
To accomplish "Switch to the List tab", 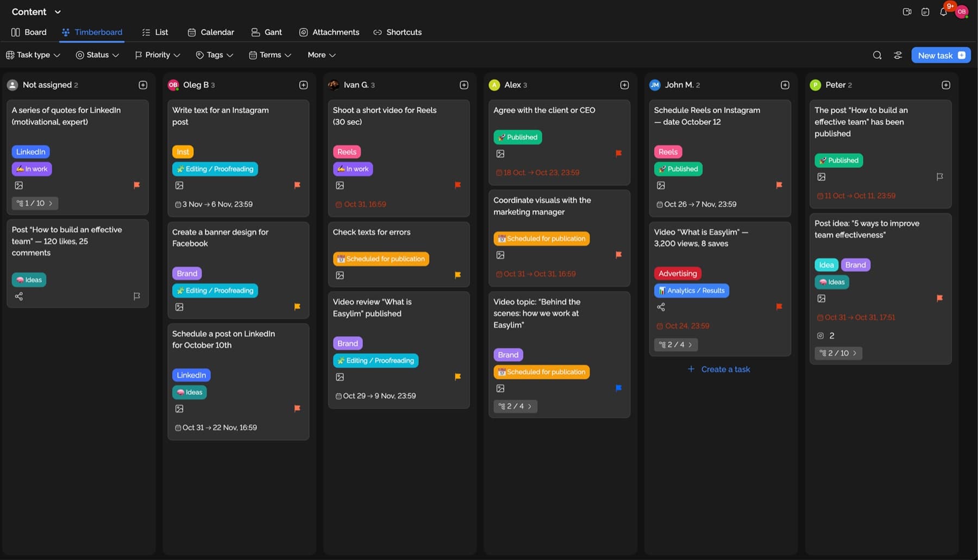I will pyautogui.click(x=155, y=32).
